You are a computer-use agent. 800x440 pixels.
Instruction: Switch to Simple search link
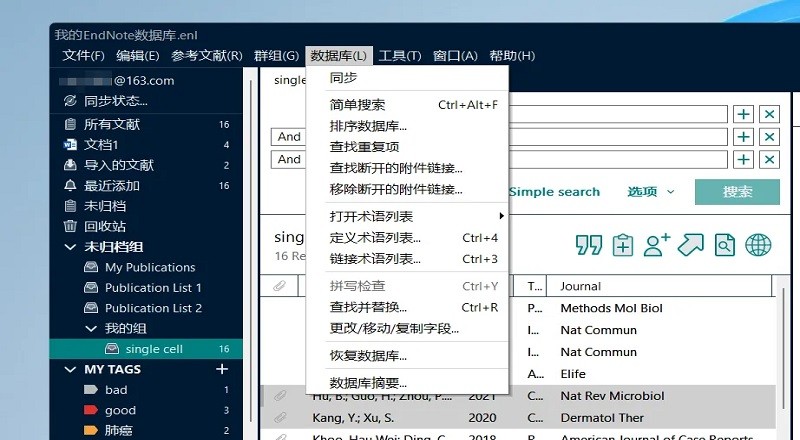point(554,192)
